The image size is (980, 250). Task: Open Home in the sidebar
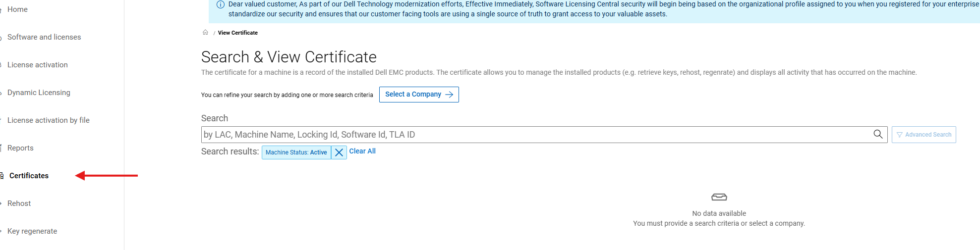[x=17, y=9]
